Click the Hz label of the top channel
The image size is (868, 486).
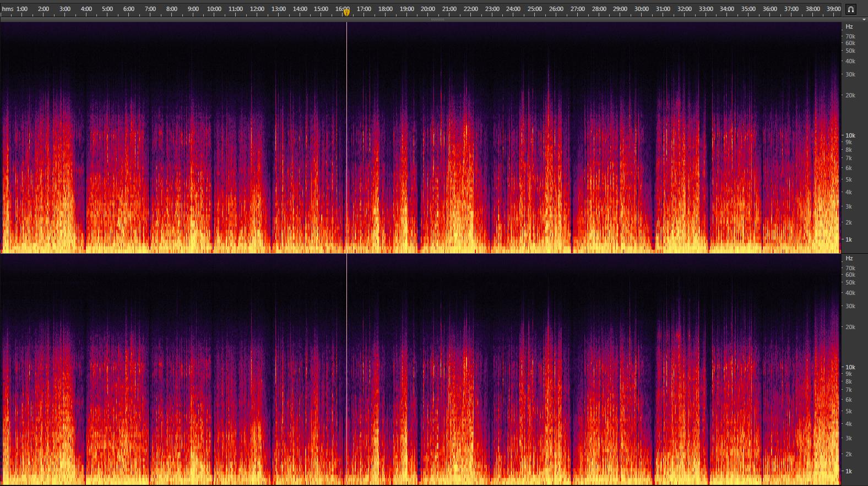pos(849,26)
